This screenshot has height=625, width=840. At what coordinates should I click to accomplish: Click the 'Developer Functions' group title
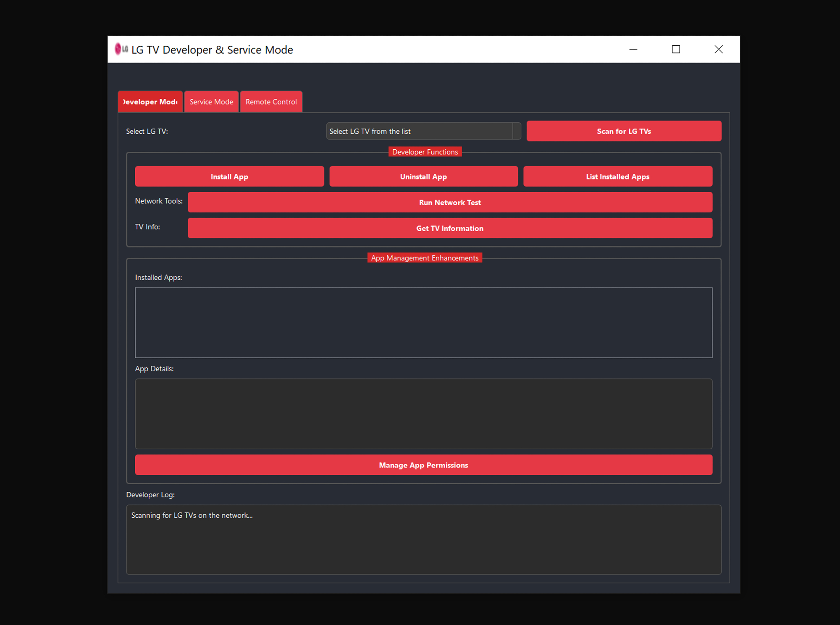click(x=425, y=152)
